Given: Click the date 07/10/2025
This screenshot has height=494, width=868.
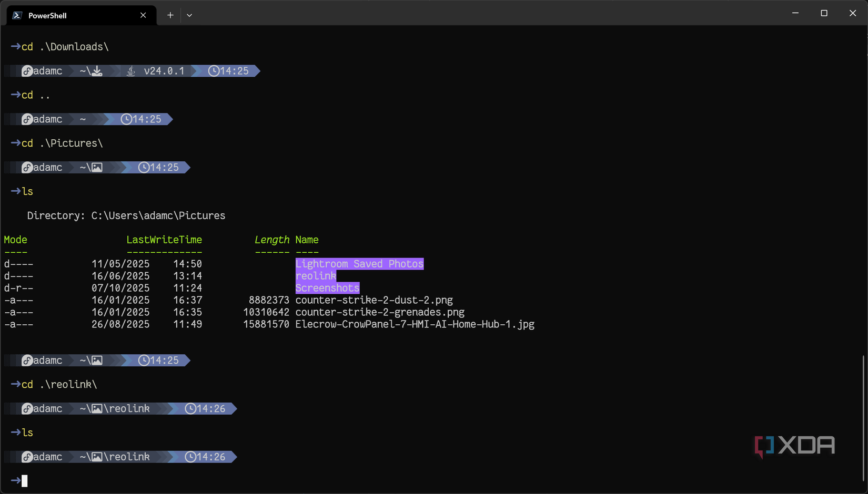Looking at the screenshot, I should pyautogui.click(x=120, y=288).
